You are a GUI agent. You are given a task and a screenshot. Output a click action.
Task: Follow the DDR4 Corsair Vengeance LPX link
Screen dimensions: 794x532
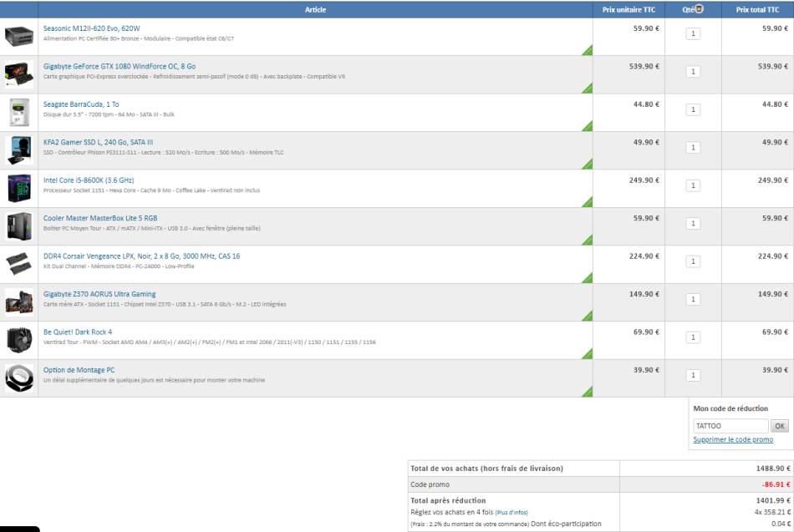tap(142, 256)
